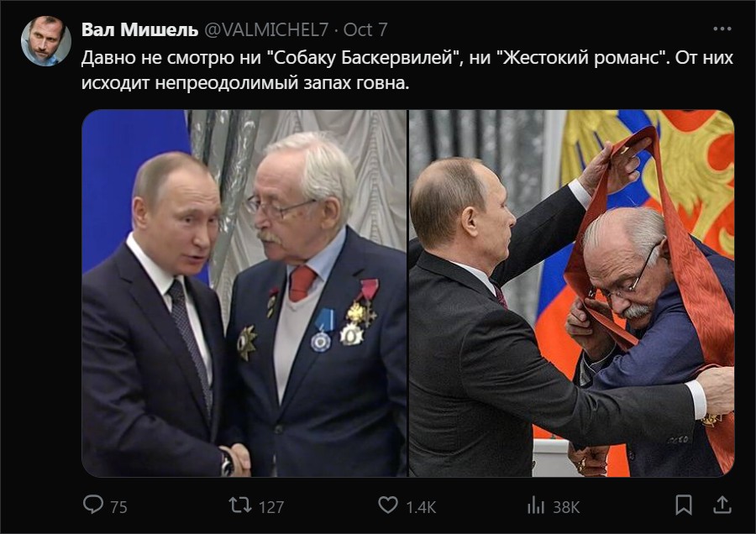Click the tweet text line ending говна
This screenshot has width=756, height=534.
click(x=245, y=83)
